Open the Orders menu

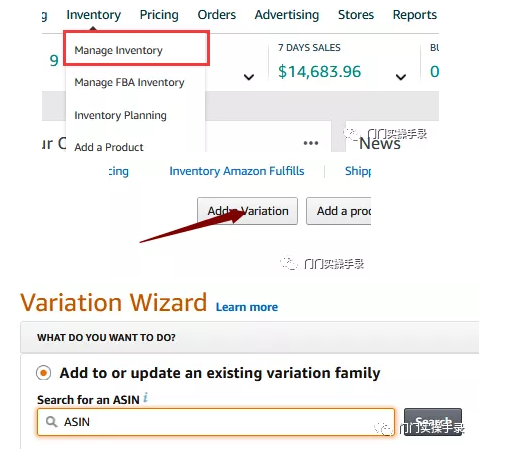click(x=217, y=15)
